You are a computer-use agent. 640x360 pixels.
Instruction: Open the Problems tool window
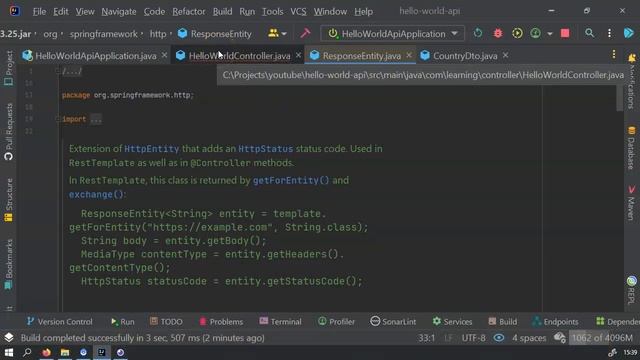tap(221, 322)
